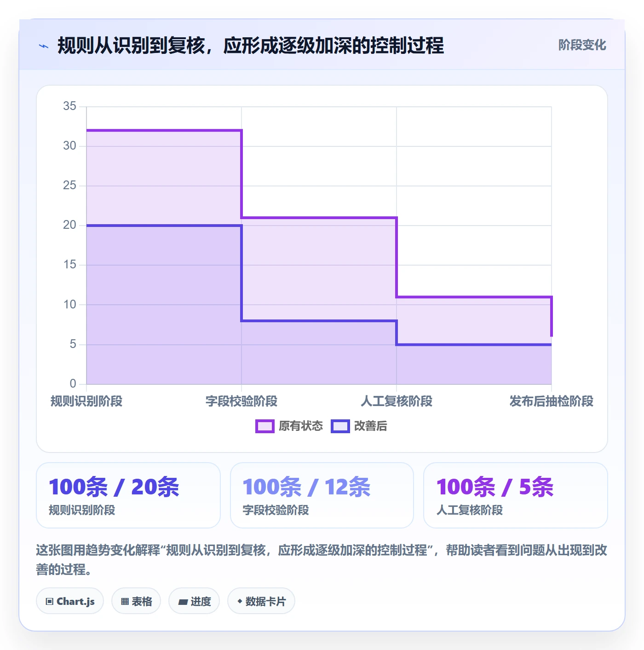Click the 100条 / 20条 value in the 规则识别阶段 card
Screen dimensions: 644x650
click(x=114, y=487)
